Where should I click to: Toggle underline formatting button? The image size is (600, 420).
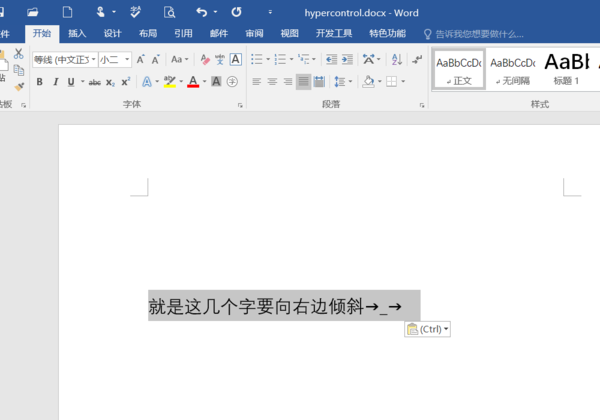click(70, 82)
